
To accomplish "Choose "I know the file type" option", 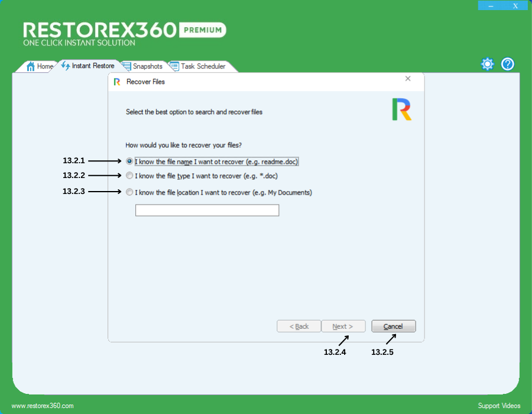I will coord(129,176).
